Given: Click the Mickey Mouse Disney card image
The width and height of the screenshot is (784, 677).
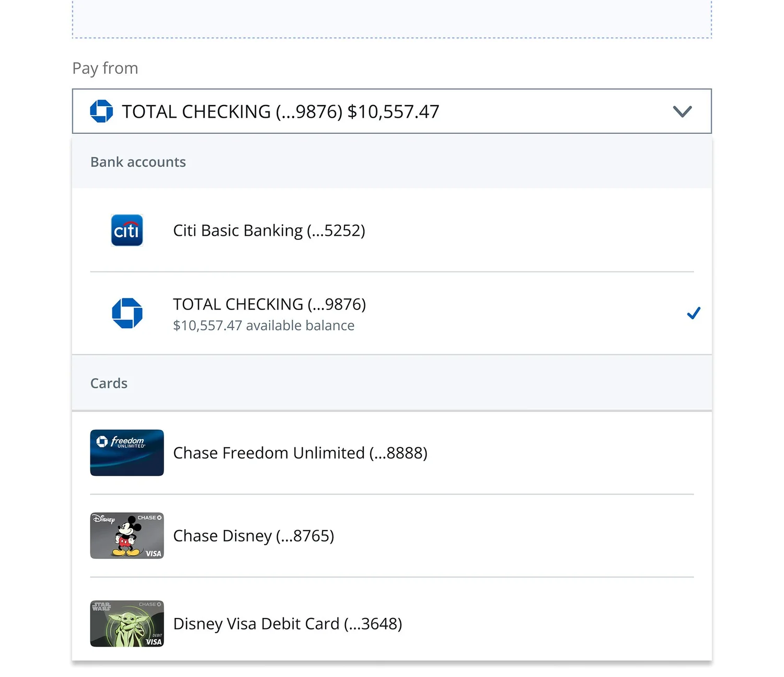Looking at the screenshot, I should point(127,536).
